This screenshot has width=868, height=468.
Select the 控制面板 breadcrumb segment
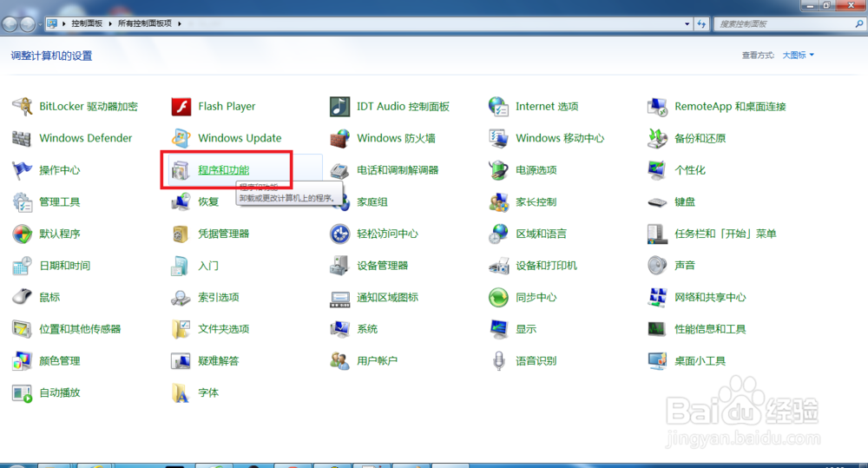click(87, 23)
